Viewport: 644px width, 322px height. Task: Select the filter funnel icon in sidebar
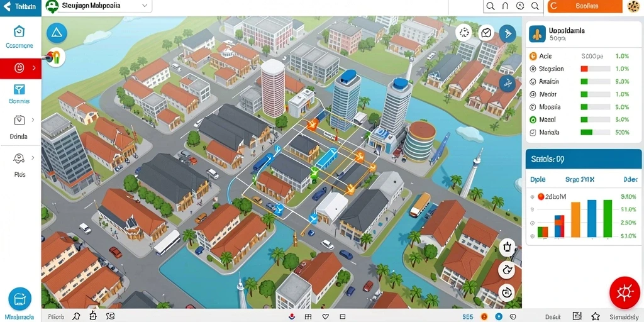click(19, 89)
